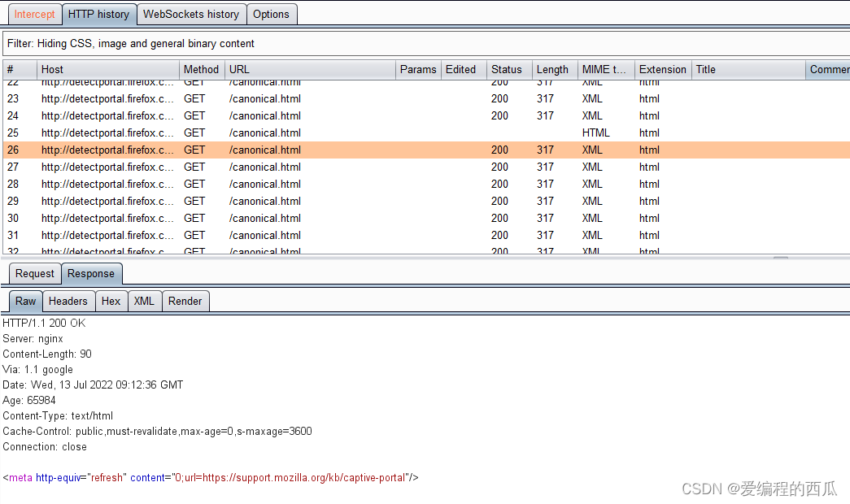Sort by the Length column header
This screenshot has height=504, width=850.
tap(555, 69)
